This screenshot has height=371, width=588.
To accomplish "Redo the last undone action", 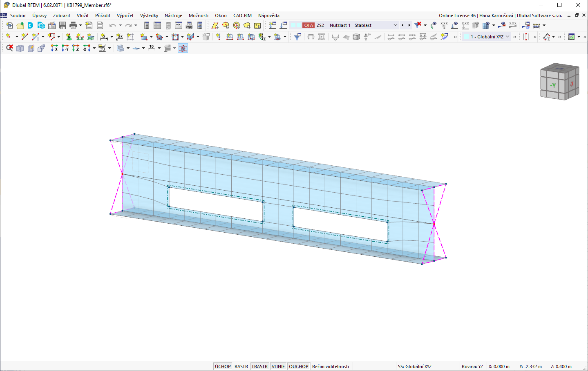I will coord(128,25).
